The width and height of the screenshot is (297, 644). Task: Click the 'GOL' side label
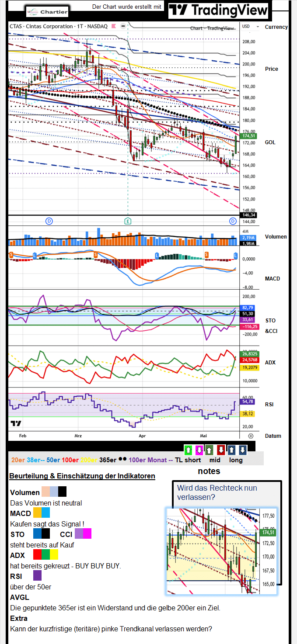270,142
